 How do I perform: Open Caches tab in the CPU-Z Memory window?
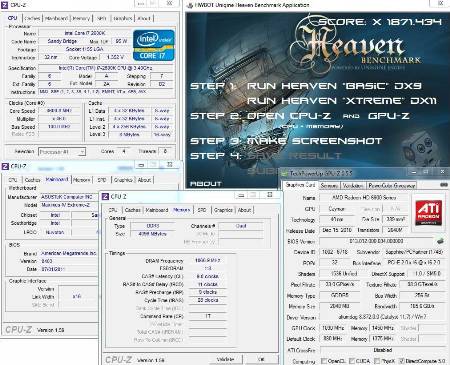pyautogui.click(x=133, y=210)
